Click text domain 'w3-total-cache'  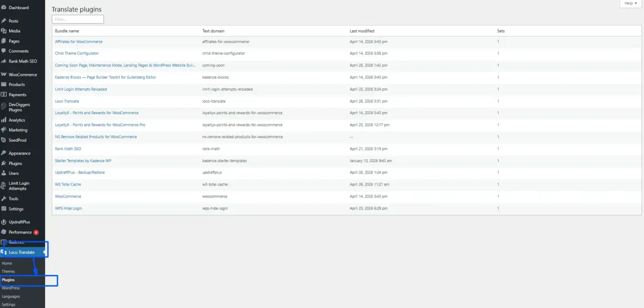[x=215, y=185]
